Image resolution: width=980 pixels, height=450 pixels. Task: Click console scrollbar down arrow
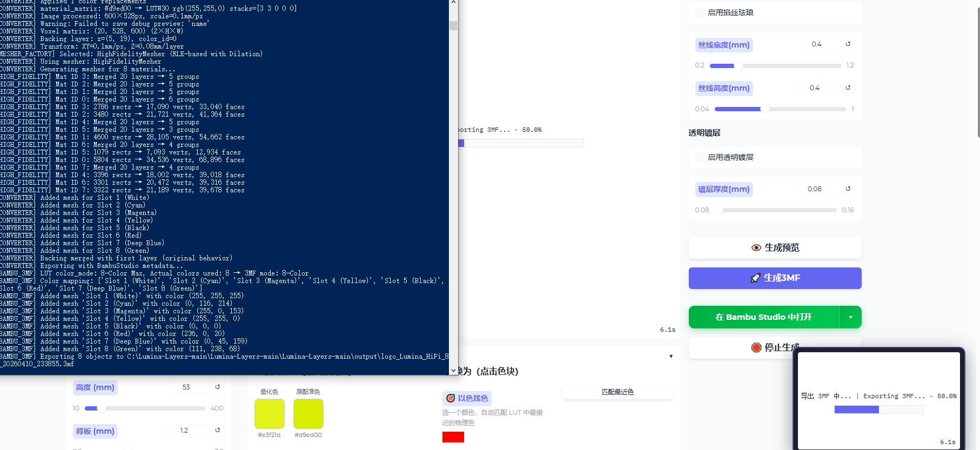(453, 371)
